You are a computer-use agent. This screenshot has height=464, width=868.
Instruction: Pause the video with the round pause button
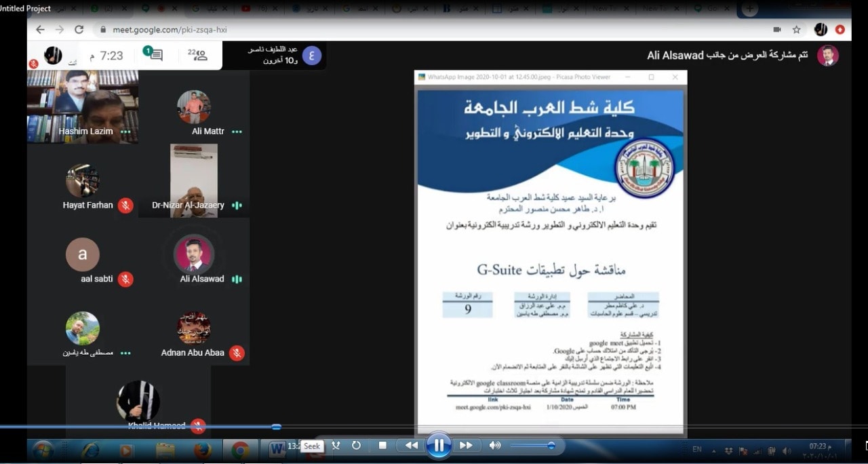(x=439, y=446)
